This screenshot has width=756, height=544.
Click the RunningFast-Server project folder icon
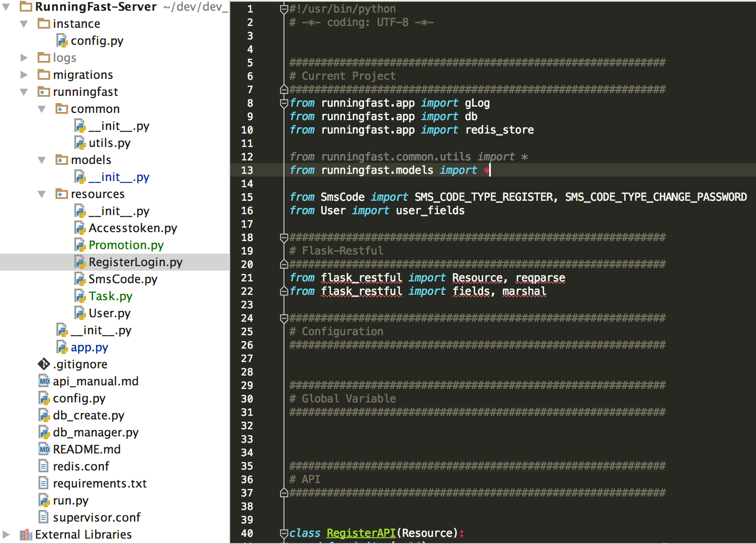tap(26, 6)
